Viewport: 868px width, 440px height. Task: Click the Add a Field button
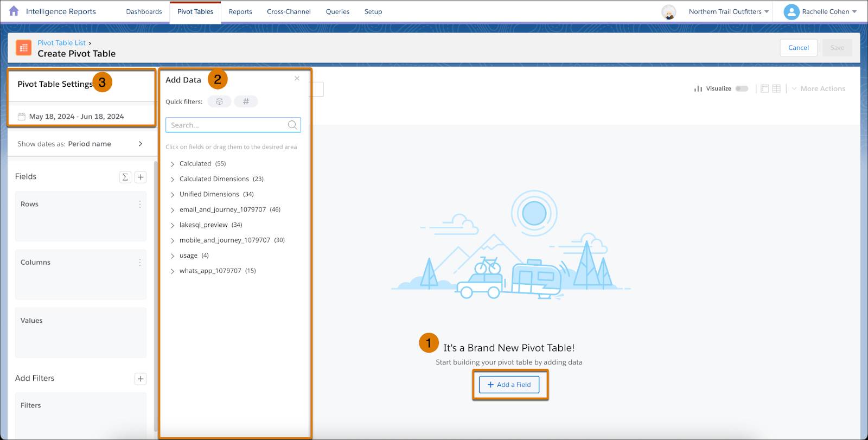pos(509,385)
